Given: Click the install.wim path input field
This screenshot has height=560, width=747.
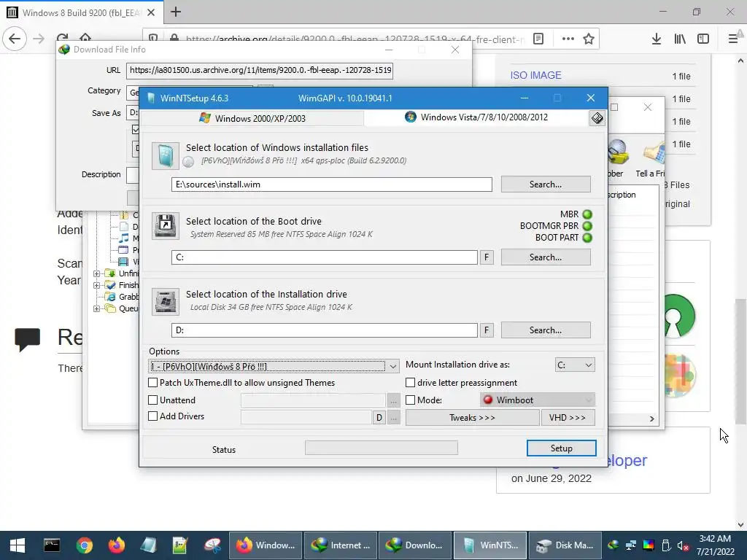Looking at the screenshot, I should pyautogui.click(x=332, y=184).
